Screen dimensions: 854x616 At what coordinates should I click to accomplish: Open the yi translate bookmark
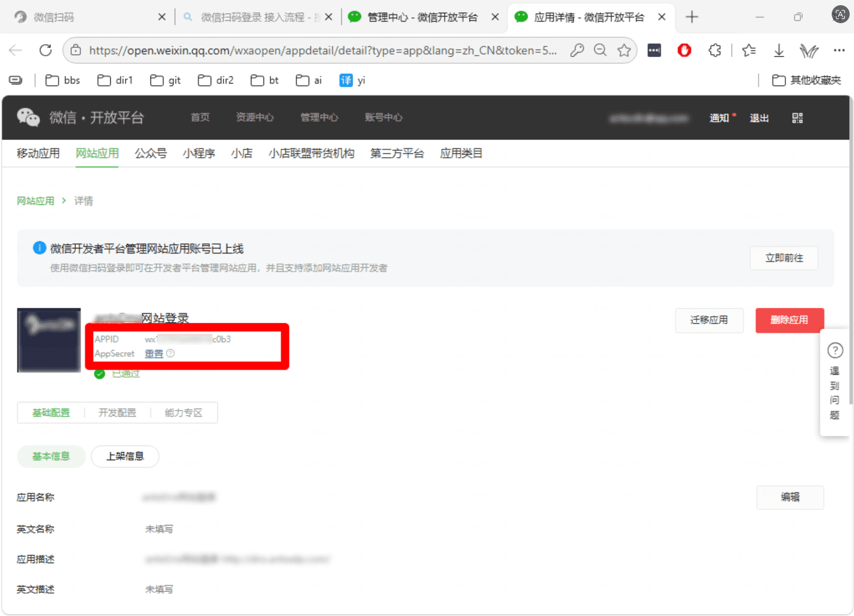(352, 80)
